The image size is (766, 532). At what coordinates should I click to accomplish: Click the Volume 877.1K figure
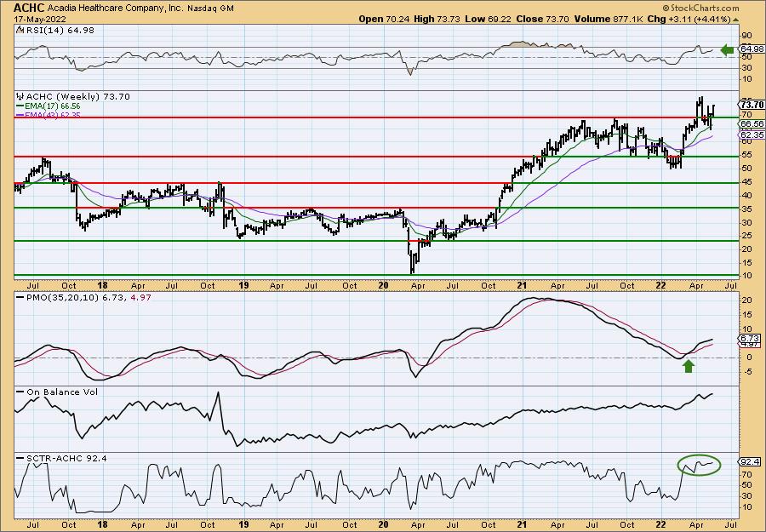[608, 19]
